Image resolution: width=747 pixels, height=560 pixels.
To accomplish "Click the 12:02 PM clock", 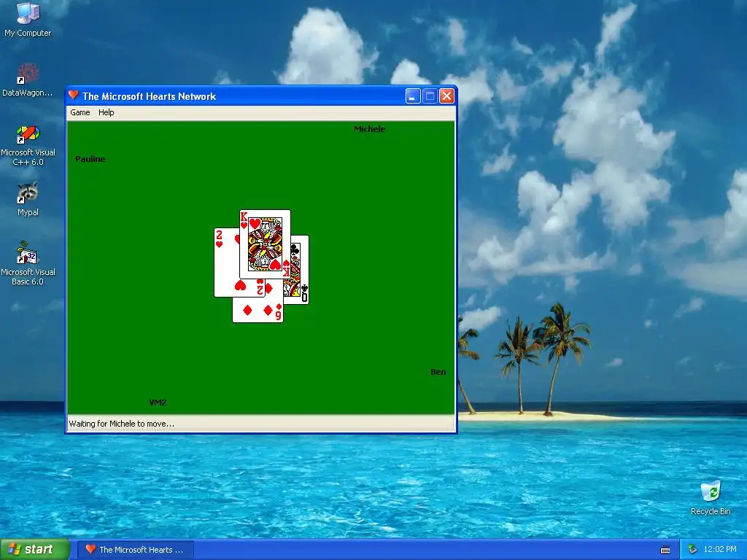I will 720,550.
